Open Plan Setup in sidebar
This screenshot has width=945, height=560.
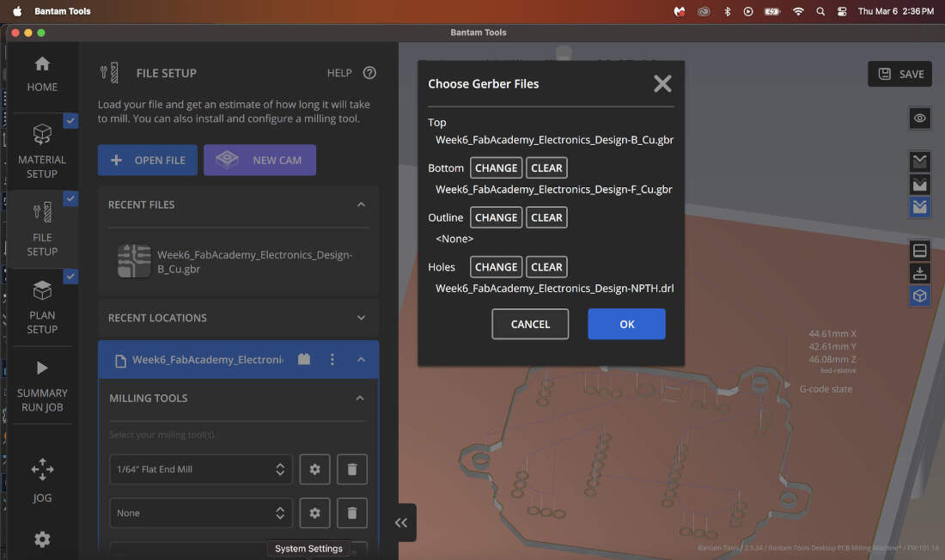42,307
